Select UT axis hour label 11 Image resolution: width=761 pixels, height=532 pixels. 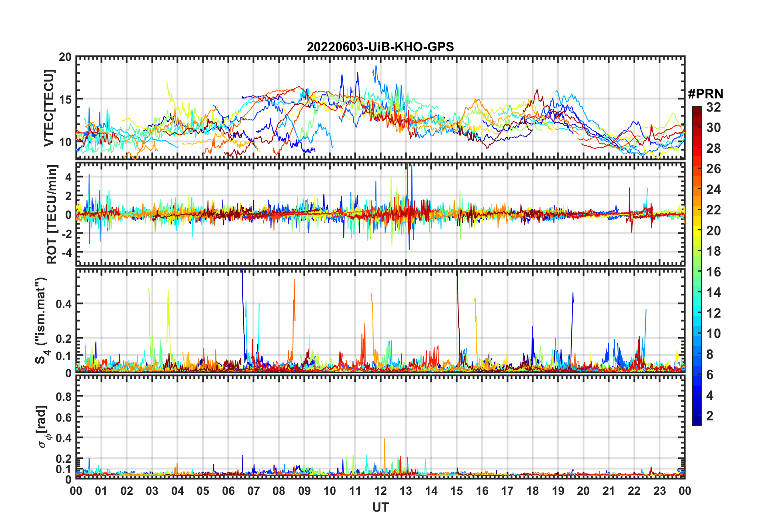355,491
